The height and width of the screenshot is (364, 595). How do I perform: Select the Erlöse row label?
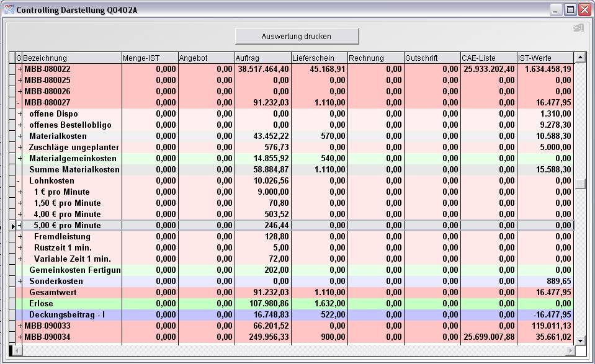tap(41, 303)
